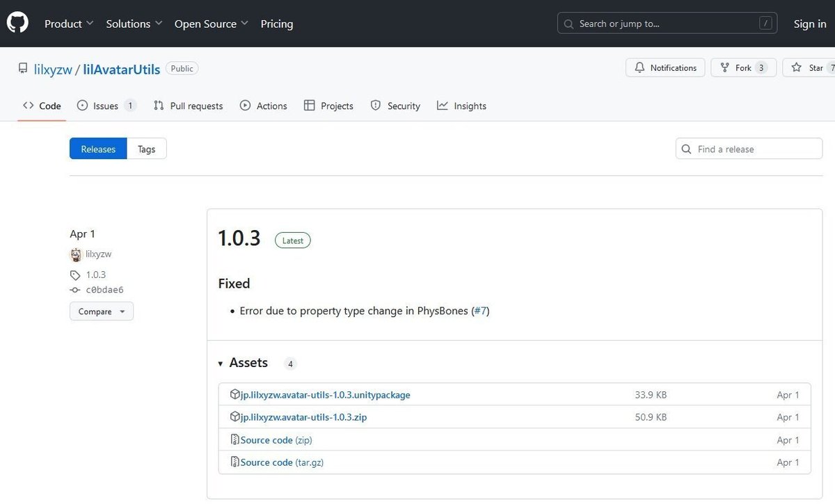Click the Public visibility badge
Screen dimensions: 835x504
[x=182, y=68]
